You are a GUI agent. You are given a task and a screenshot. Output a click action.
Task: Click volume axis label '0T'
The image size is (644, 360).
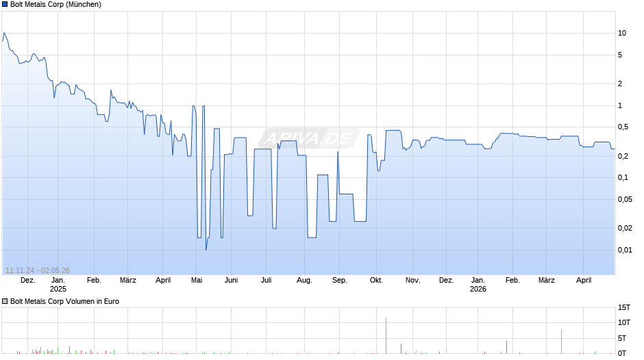coord(622,353)
